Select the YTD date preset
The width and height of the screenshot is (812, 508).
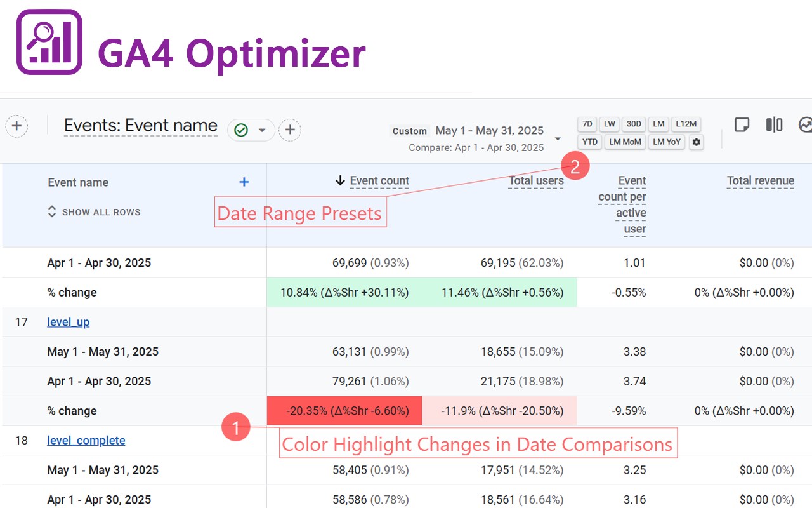(590, 142)
